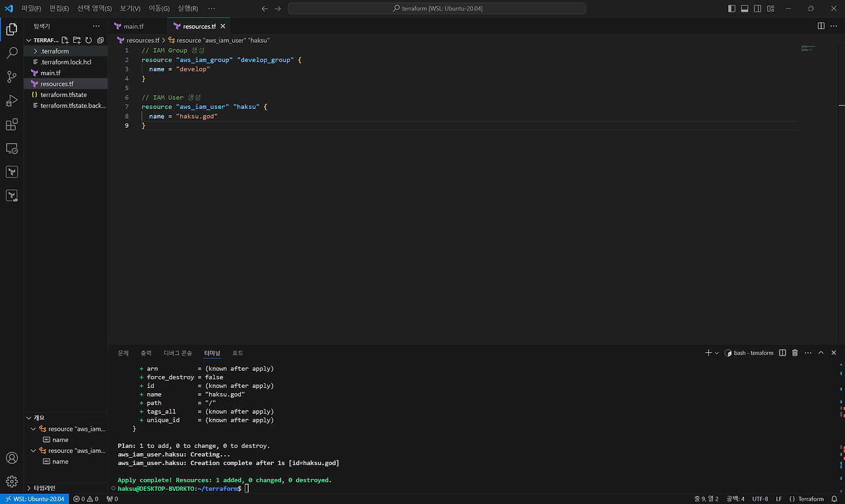Open new terminal profile dropdown arrow
This screenshot has height=504, width=845.
click(x=717, y=353)
